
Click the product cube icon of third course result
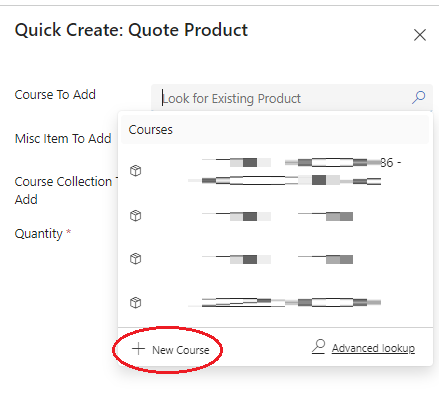coord(136,259)
